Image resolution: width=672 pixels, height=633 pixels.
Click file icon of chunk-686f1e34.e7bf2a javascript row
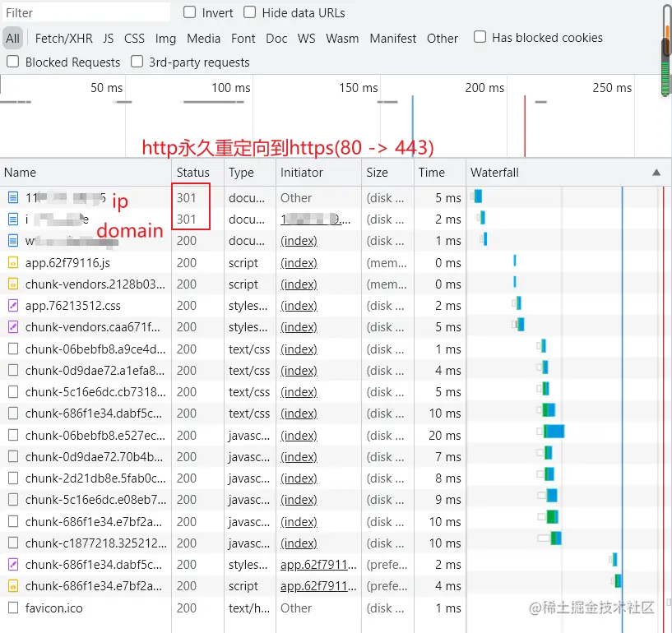[13, 522]
